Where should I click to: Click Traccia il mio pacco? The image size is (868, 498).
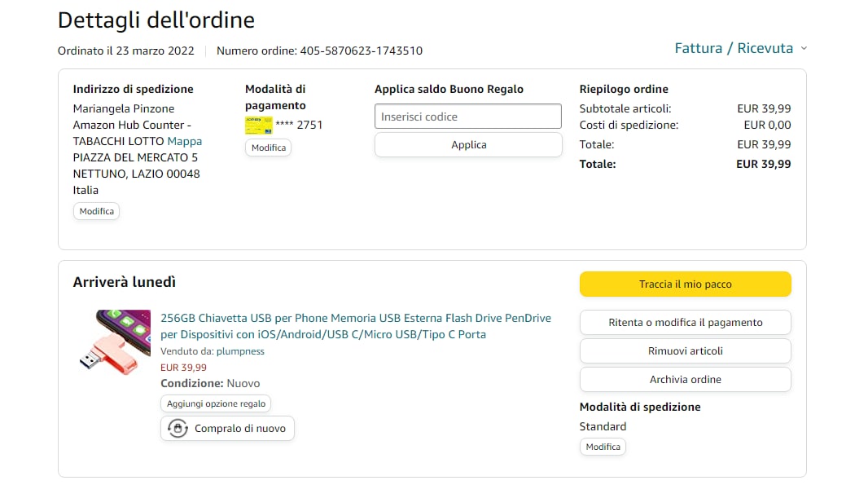click(685, 284)
